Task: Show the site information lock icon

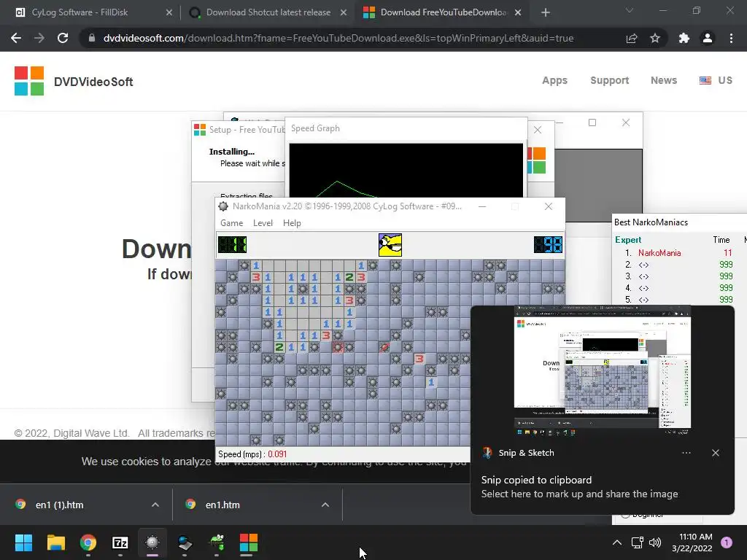Action: point(92,38)
